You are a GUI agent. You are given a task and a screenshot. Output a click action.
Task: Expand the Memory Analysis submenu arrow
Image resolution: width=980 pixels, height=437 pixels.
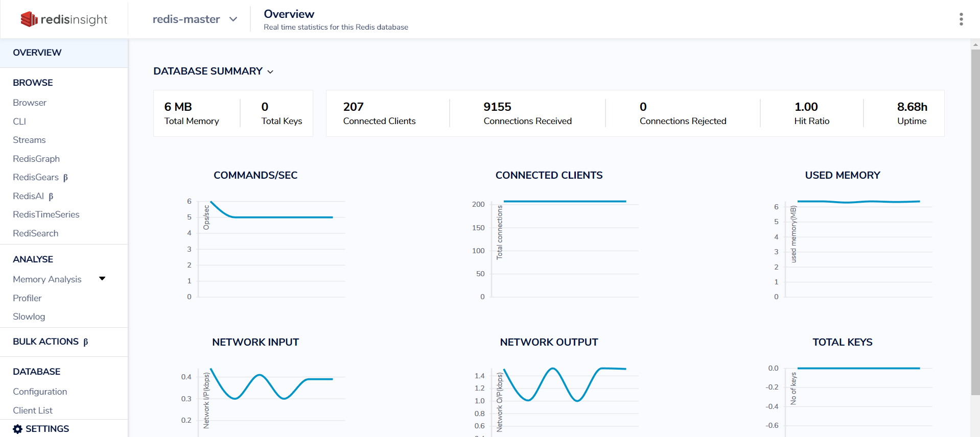[x=102, y=279]
